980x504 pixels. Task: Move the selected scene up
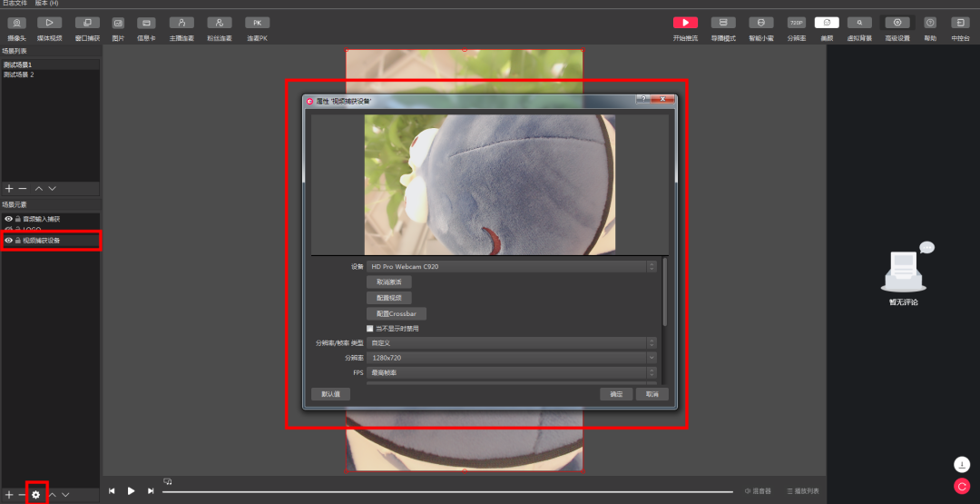[x=39, y=188]
